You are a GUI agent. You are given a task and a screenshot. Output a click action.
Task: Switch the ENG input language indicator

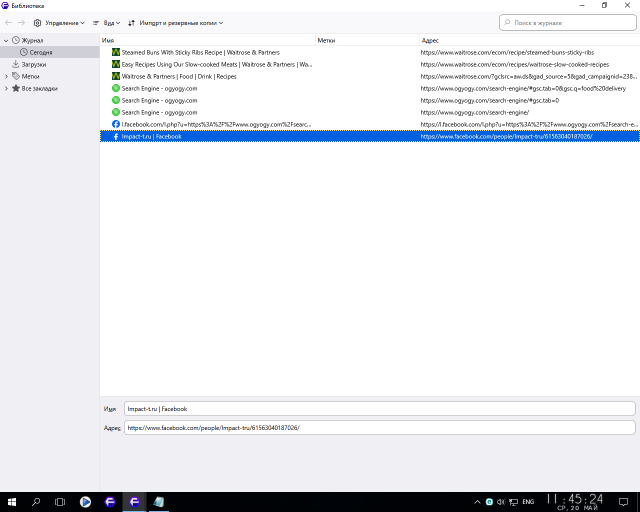coord(528,502)
